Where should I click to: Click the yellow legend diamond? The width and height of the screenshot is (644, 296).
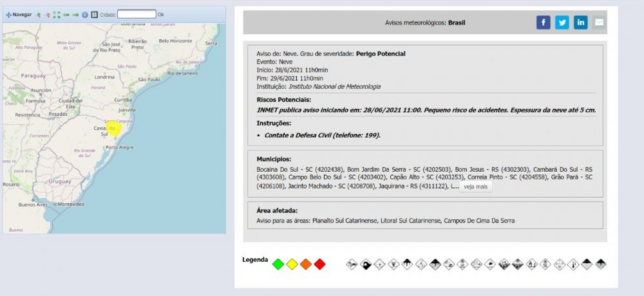click(292, 264)
